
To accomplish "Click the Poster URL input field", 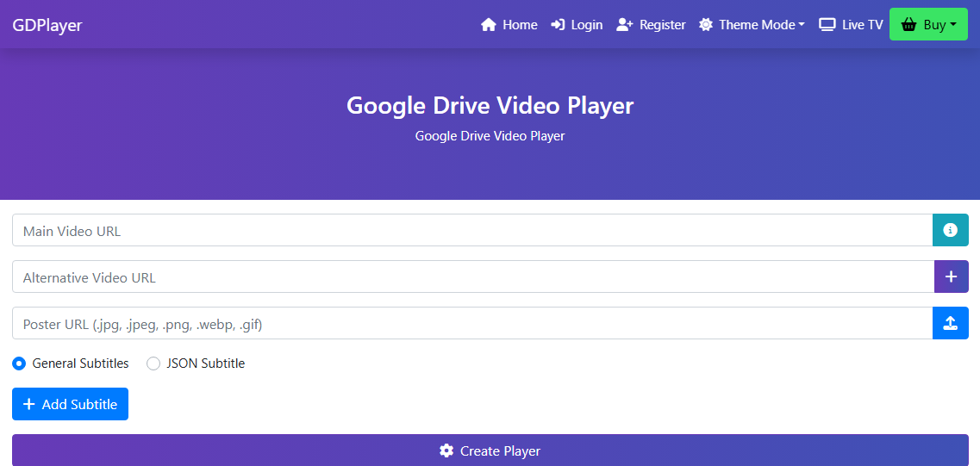I will tap(471, 323).
